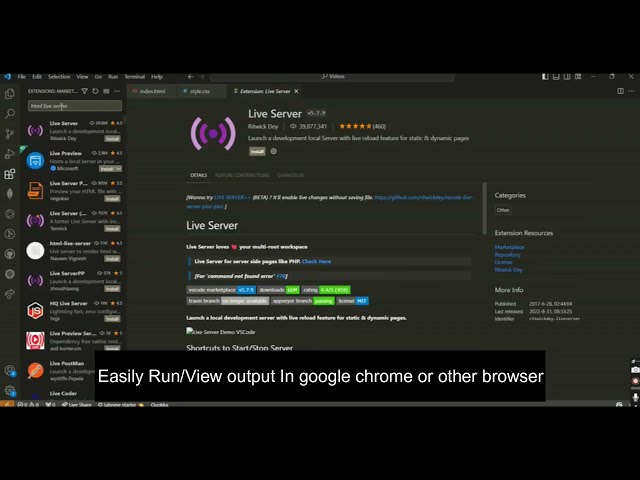Split the editor to the right
This screenshot has height=480, width=640.
[620, 91]
